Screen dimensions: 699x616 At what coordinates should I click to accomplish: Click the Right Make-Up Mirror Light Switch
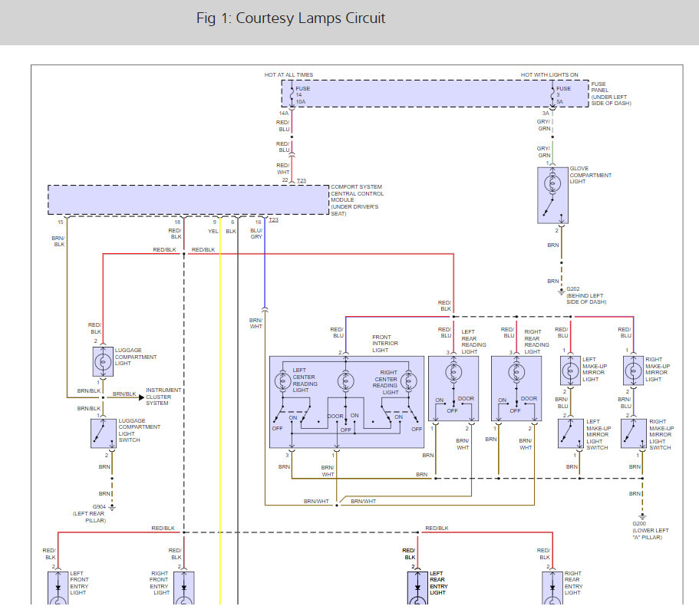634,433
